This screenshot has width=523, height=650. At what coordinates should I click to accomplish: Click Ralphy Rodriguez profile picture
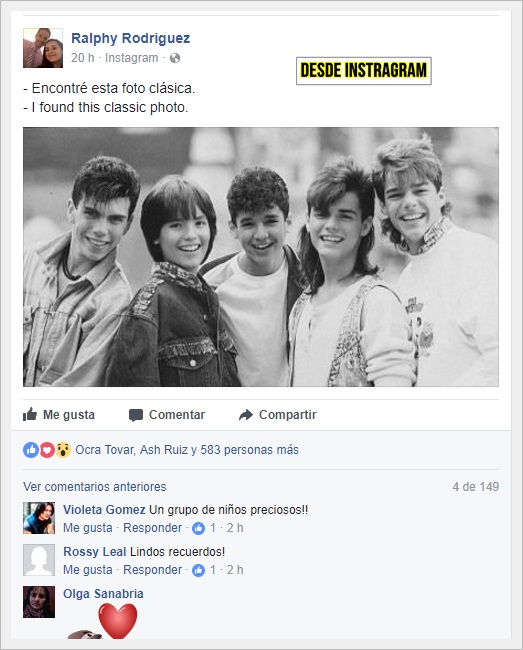point(43,48)
